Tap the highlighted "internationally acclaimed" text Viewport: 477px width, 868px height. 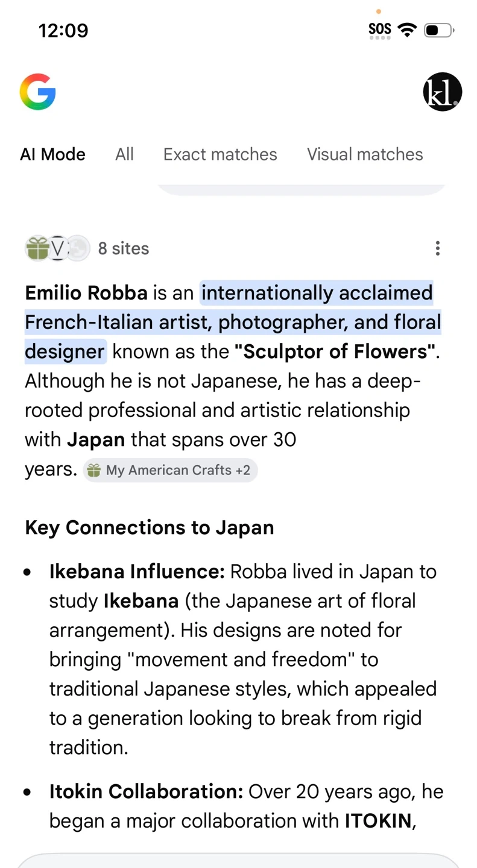tap(317, 294)
